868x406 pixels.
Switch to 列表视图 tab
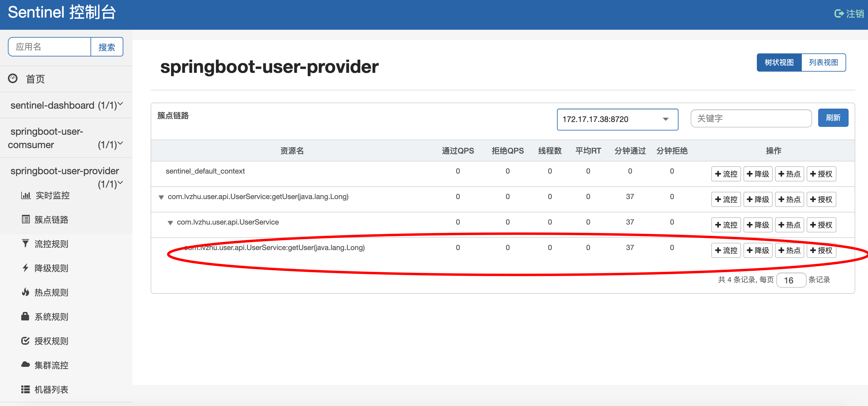pyautogui.click(x=824, y=62)
